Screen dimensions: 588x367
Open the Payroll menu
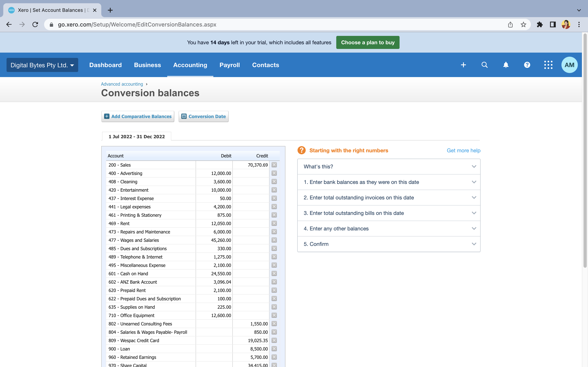click(229, 65)
